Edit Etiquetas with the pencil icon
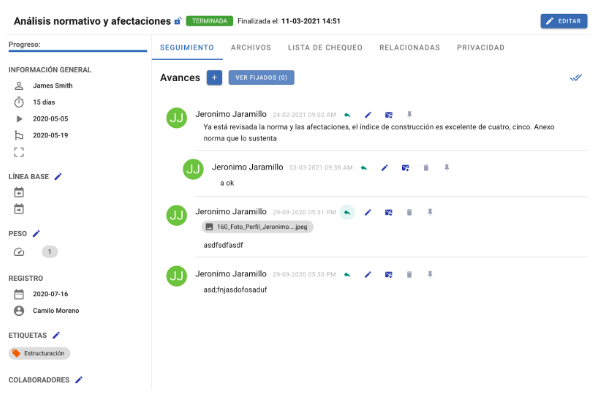This screenshot has width=592, height=403. point(56,335)
